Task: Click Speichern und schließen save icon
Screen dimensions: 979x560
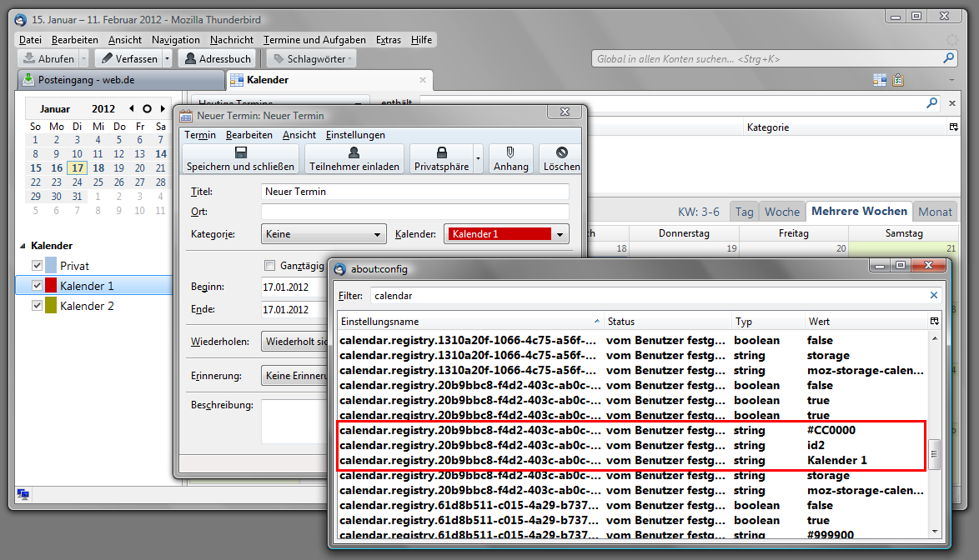Action: coord(240,152)
